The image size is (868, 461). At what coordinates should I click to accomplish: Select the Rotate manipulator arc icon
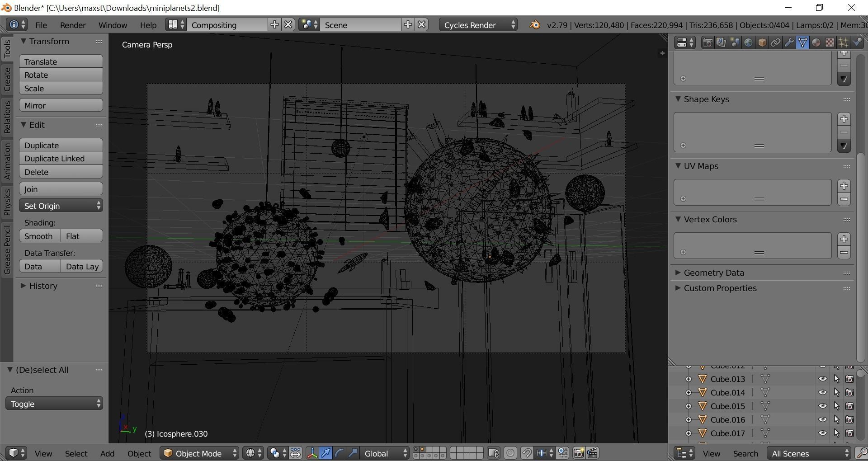339,453
